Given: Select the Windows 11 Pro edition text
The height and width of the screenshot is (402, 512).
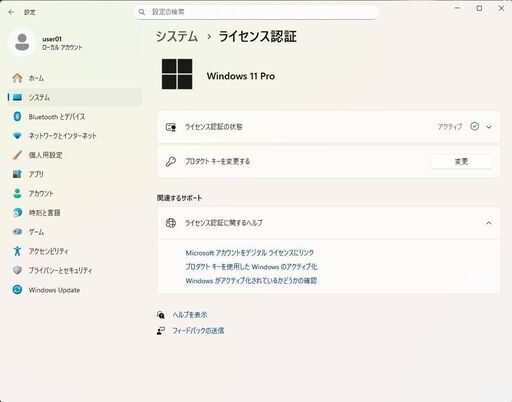Looking at the screenshot, I should 241,76.
